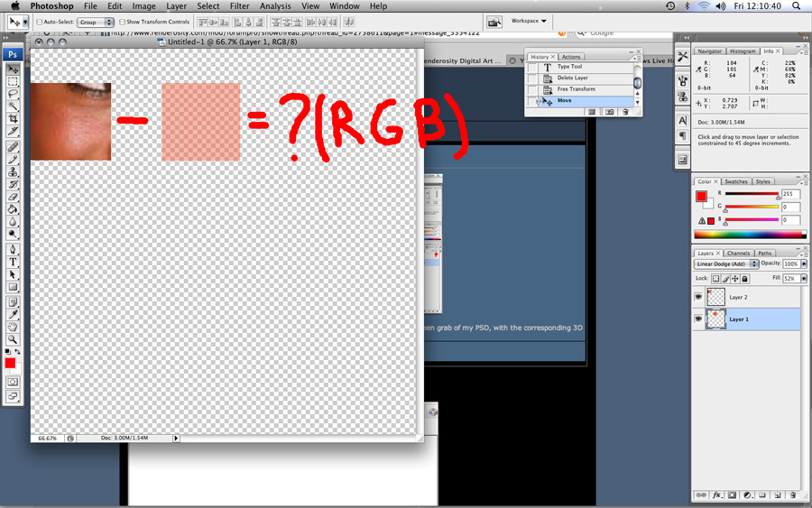Click Delete layer trash icon in Layers panel

pyautogui.click(x=793, y=495)
